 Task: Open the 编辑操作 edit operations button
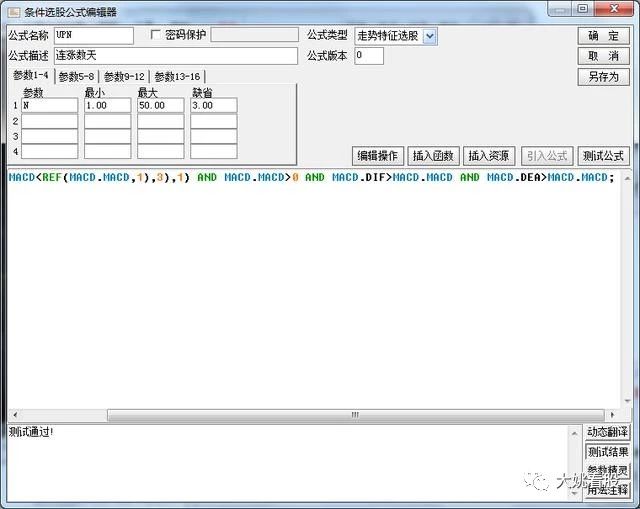click(x=378, y=156)
